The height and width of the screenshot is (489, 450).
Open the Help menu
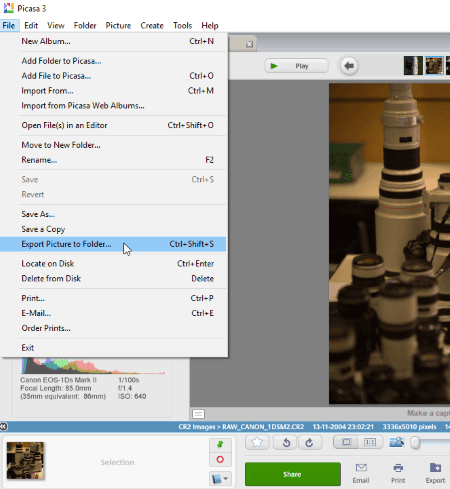(x=210, y=25)
